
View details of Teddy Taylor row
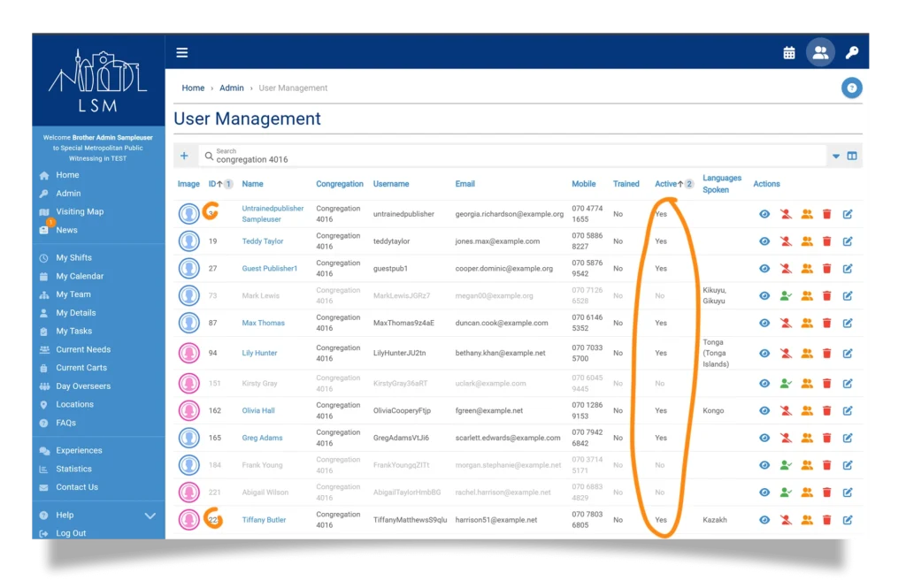[x=764, y=241]
